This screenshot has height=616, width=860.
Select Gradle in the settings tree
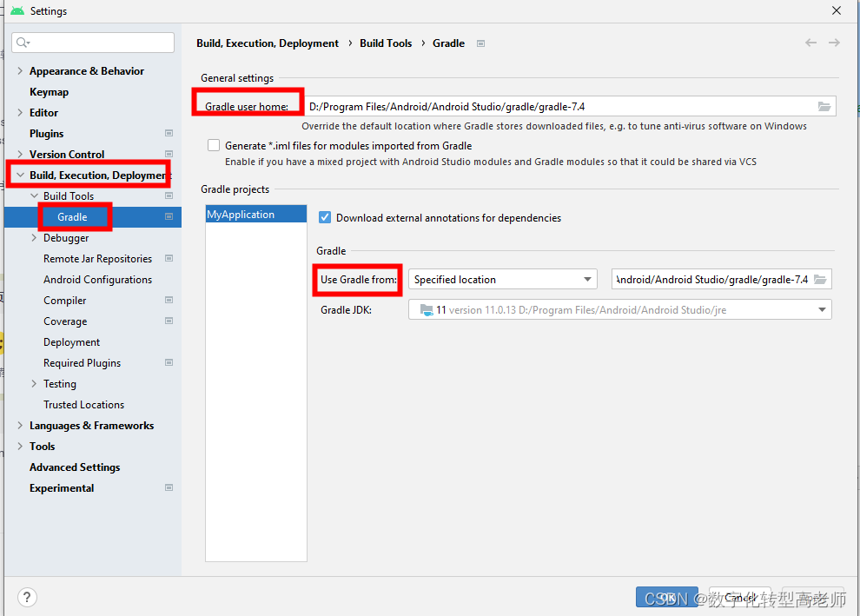(x=72, y=216)
